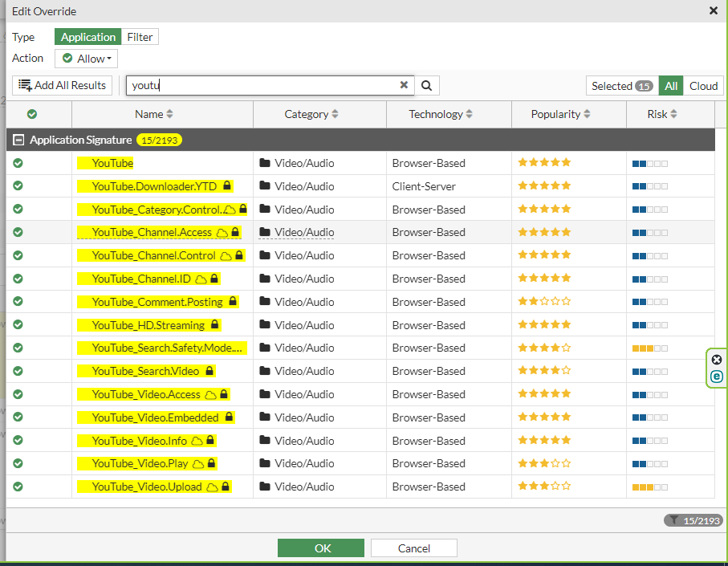Deselect YouTube_Comment.Posting checkmark
The image size is (728, 566).
point(18,301)
